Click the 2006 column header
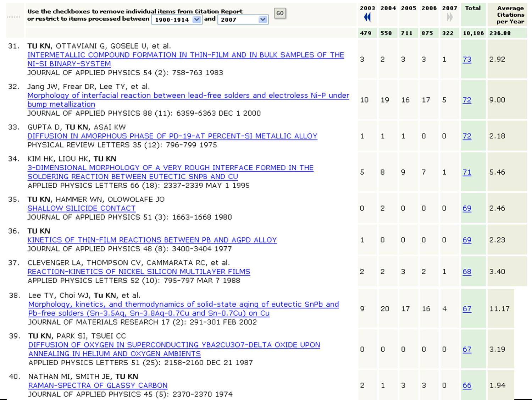Viewport: 532px width, 400px height. (429, 8)
